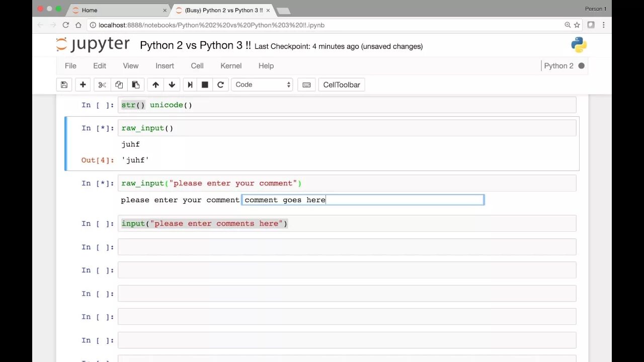Select the input please enter comments here cell

347,223
